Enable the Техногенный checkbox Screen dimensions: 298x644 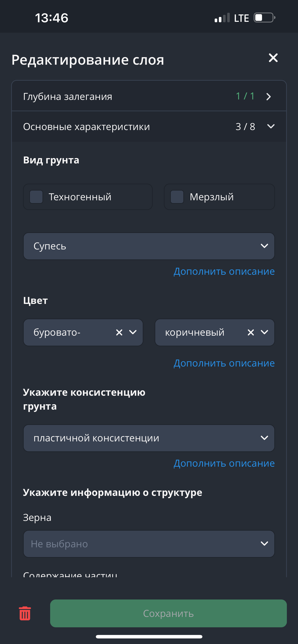click(36, 197)
